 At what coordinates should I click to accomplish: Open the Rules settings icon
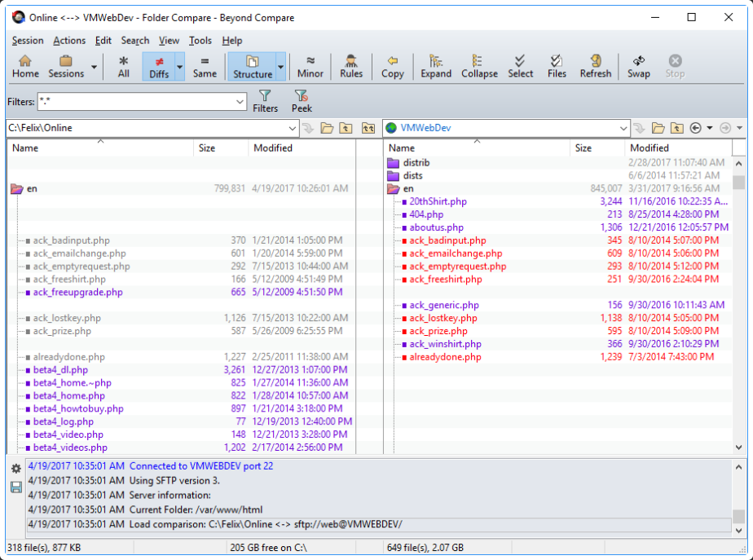tap(351, 66)
